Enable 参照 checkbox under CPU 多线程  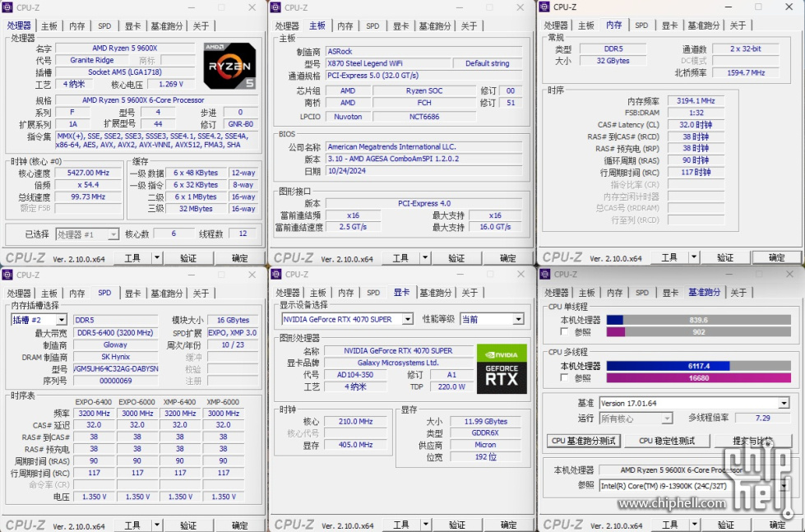tap(564, 378)
